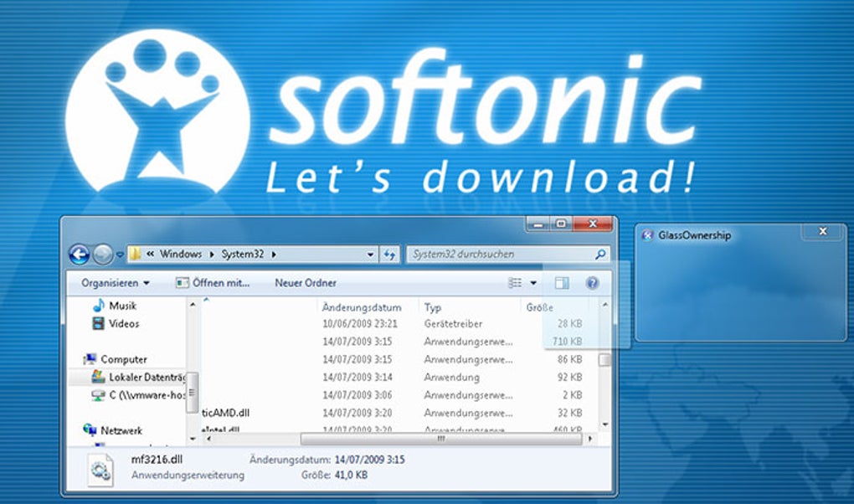854x504 pixels.
Task: Select the Windows breadcrumb in the address bar
Action: tap(180, 254)
